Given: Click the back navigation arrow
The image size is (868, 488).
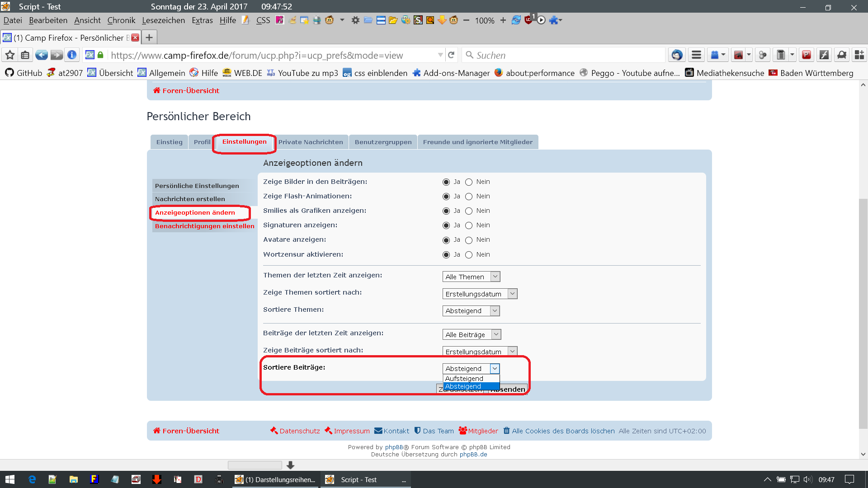Looking at the screenshot, I should coord(42,55).
